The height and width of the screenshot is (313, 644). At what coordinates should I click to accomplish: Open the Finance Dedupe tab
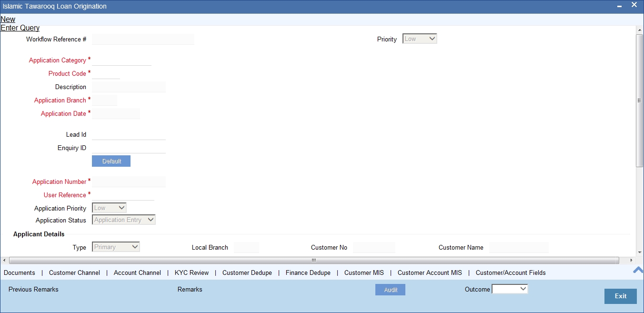click(x=308, y=273)
